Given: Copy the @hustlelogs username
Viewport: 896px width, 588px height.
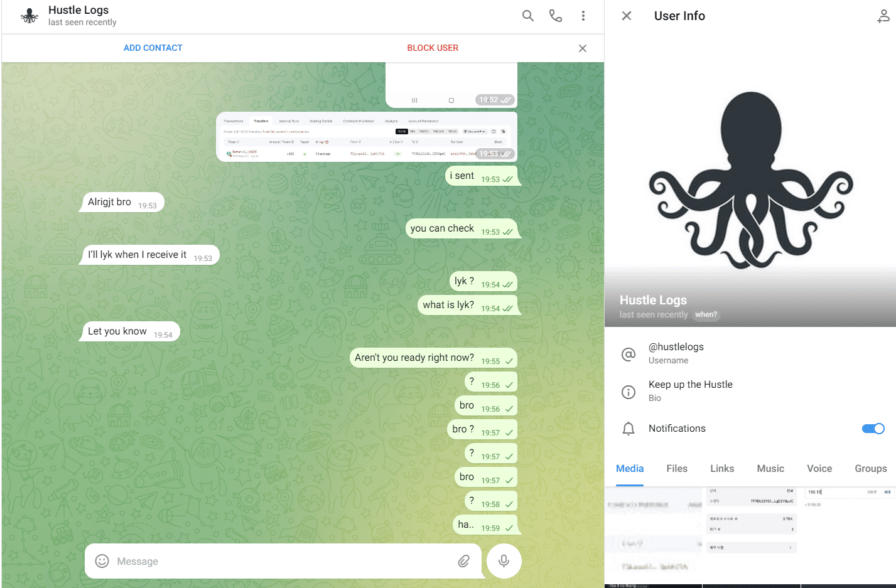Looking at the screenshot, I should pos(676,347).
